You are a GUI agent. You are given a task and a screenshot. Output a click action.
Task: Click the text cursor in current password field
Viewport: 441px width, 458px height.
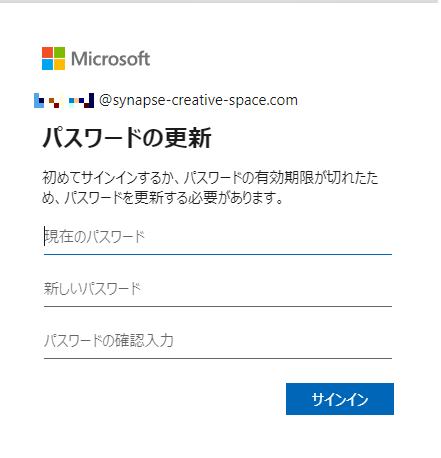(x=44, y=236)
